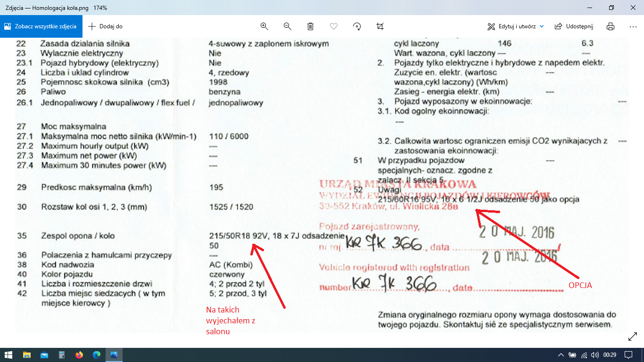Open the 'Dodaj do' menu

pyautogui.click(x=105, y=26)
